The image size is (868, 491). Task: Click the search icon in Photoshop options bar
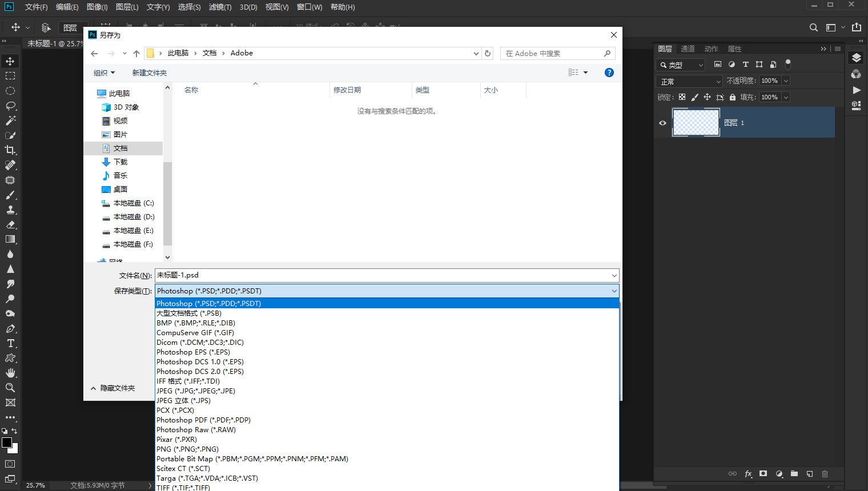tap(814, 27)
